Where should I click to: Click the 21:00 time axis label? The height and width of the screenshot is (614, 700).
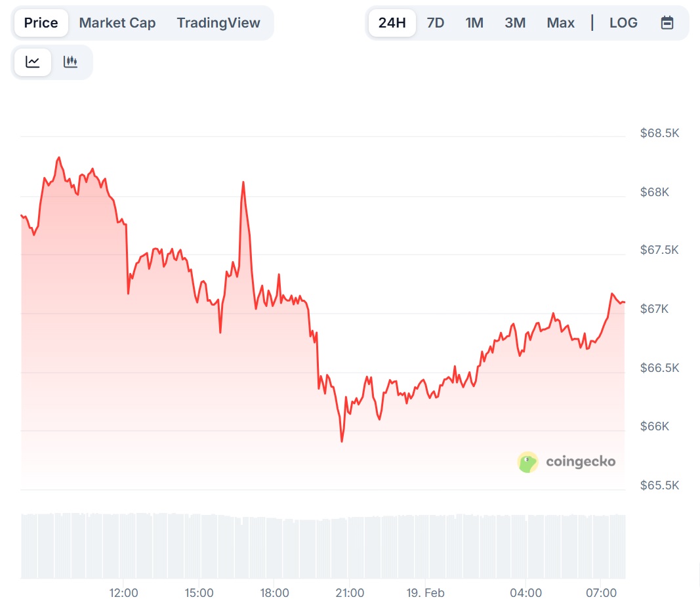[350, 593]
